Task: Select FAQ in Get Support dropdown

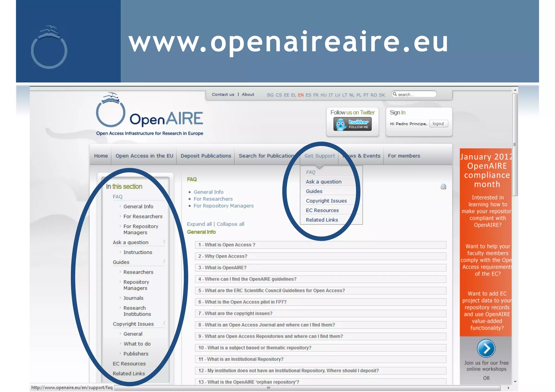Action: coord(311,172)
